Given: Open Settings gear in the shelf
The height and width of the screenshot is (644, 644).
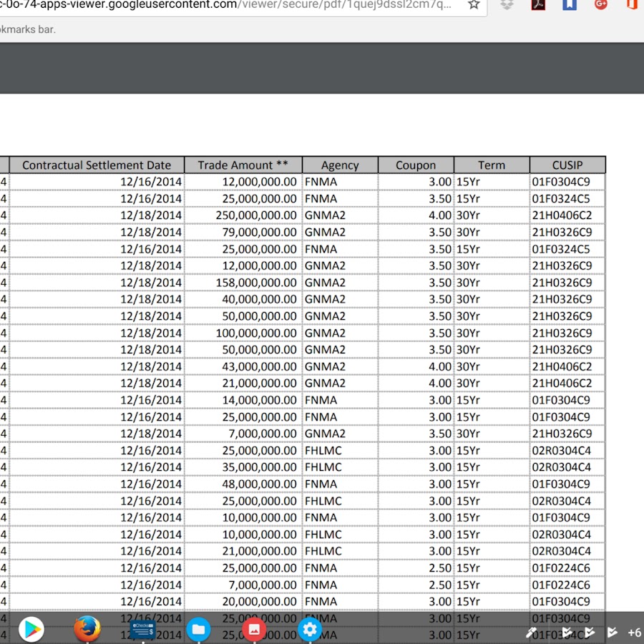Looking at the screenshot, I should [x=309, y=630].
